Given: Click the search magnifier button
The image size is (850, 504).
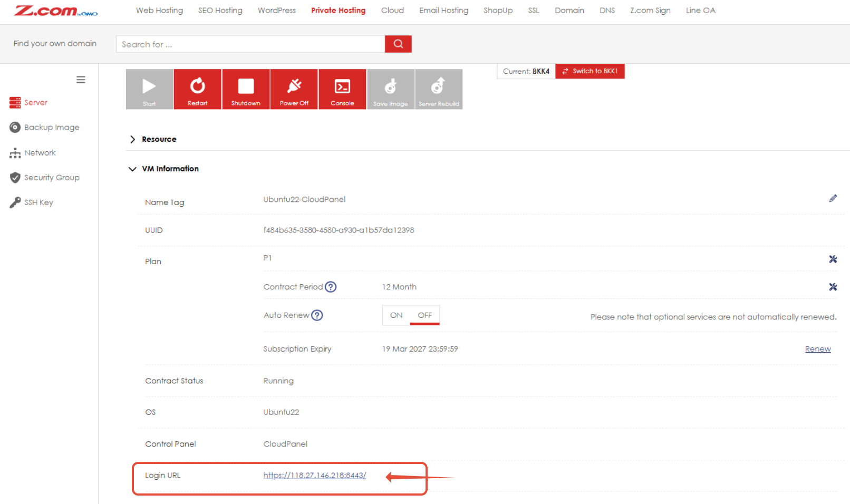Looking at the screenshot, I should 398,44.
